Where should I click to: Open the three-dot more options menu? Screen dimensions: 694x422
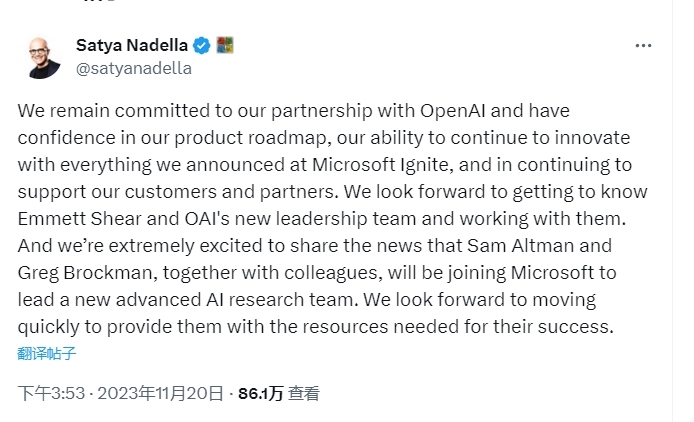tap(645, 45)
